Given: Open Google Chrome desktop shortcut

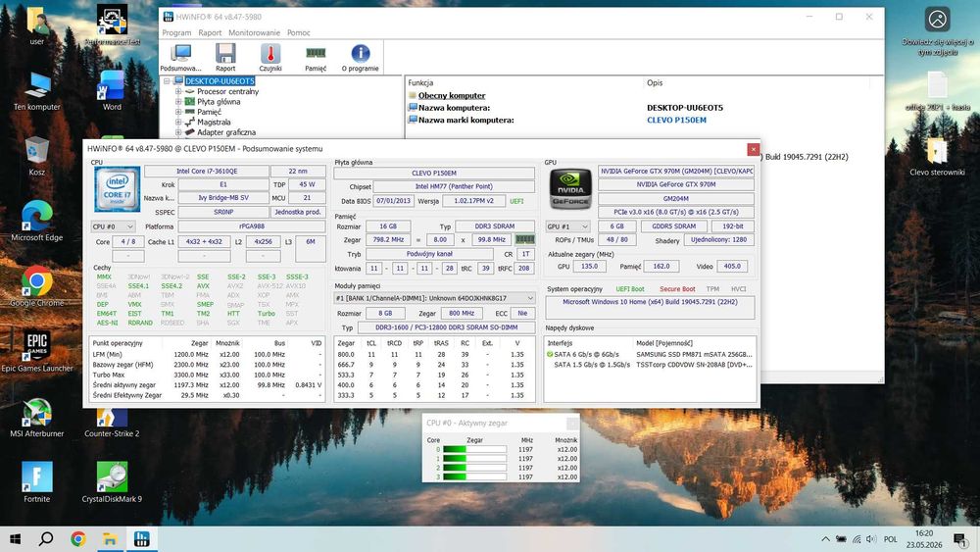Looking at the screenshot, I should pyautogui.click(x=37, y=287).
